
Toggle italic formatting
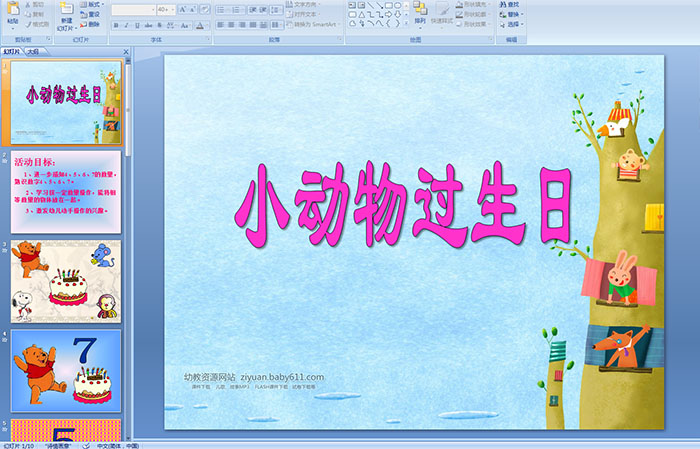[x=126, y=25]
